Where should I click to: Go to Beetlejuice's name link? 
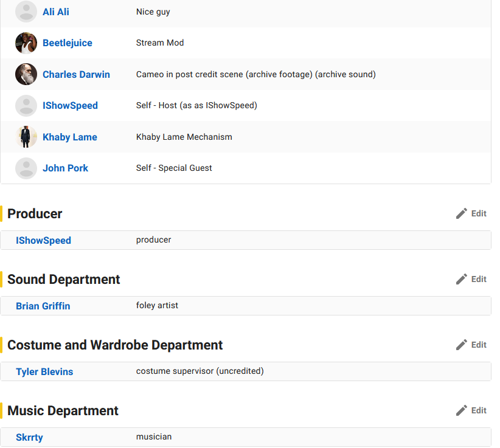[x=67, y=43]
